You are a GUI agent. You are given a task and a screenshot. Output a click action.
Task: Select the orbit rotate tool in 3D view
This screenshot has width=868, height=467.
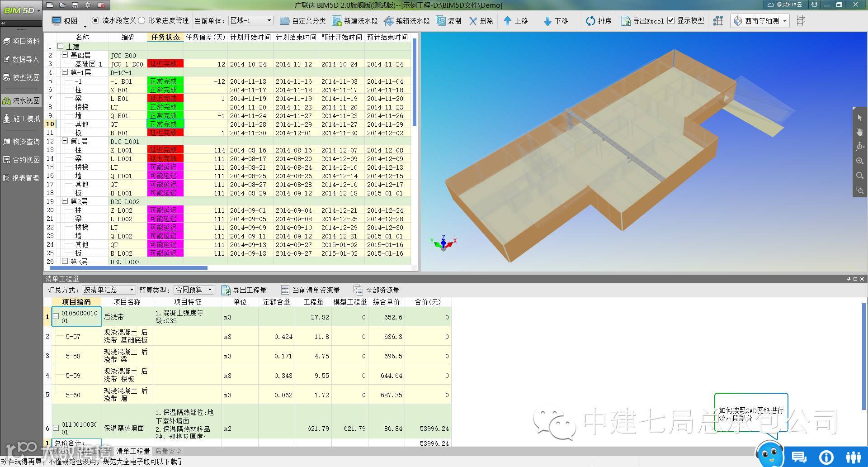pyautogui.click(x=860, y=146)
